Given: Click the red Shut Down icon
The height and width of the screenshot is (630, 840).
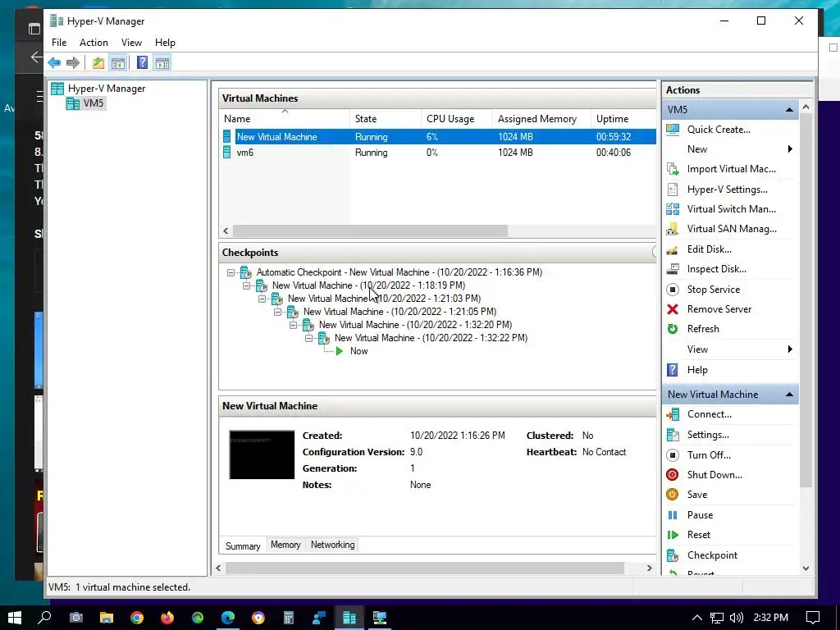Looking at the screenshot, I should (x=673, y=475).
